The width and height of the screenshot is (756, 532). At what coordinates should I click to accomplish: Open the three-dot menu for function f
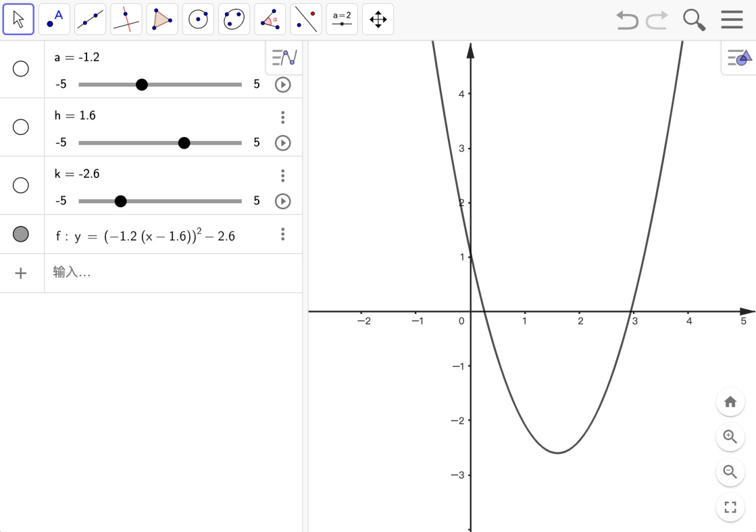tap(282, 234)
